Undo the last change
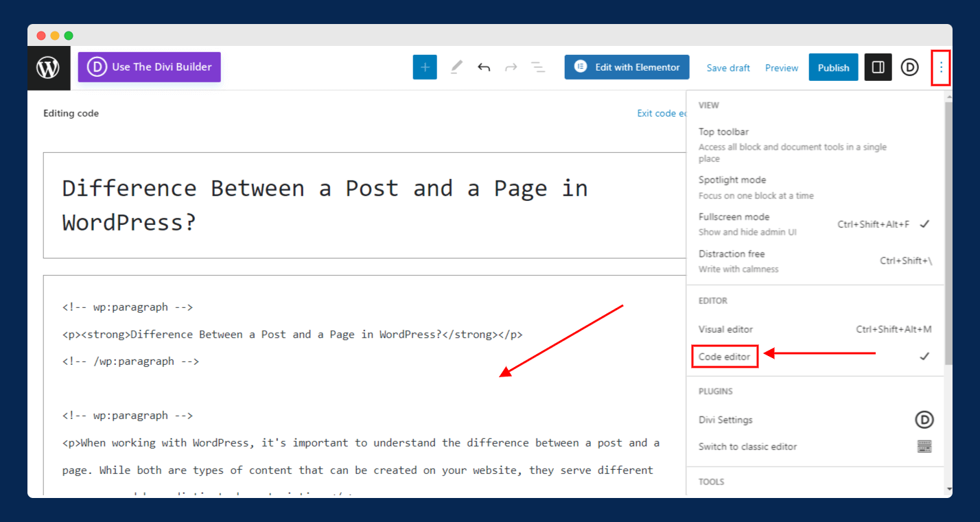The height and width of the screenshot is (522, 980). (484, 67)
